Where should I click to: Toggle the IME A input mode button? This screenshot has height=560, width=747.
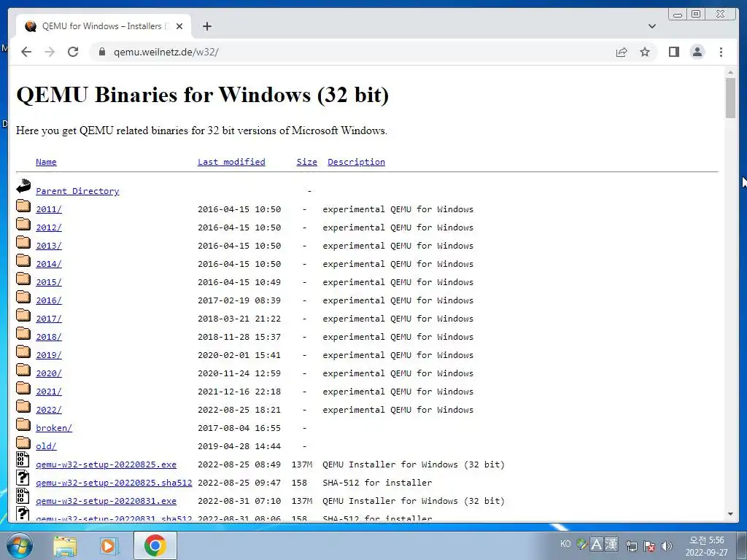click(597, 544)
